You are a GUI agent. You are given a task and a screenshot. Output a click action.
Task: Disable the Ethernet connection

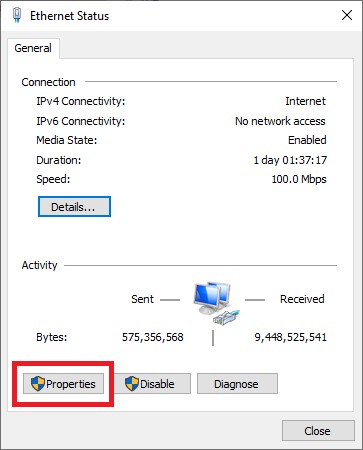[153, 384]
